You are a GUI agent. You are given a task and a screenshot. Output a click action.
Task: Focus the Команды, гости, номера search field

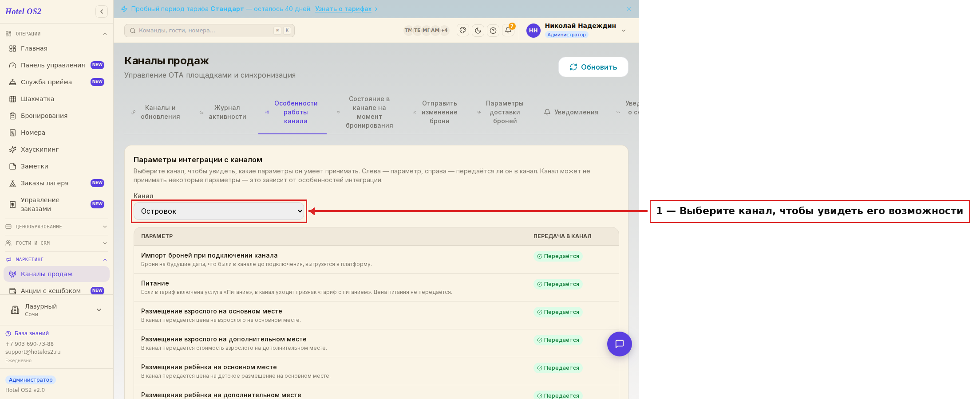point(209,31)
